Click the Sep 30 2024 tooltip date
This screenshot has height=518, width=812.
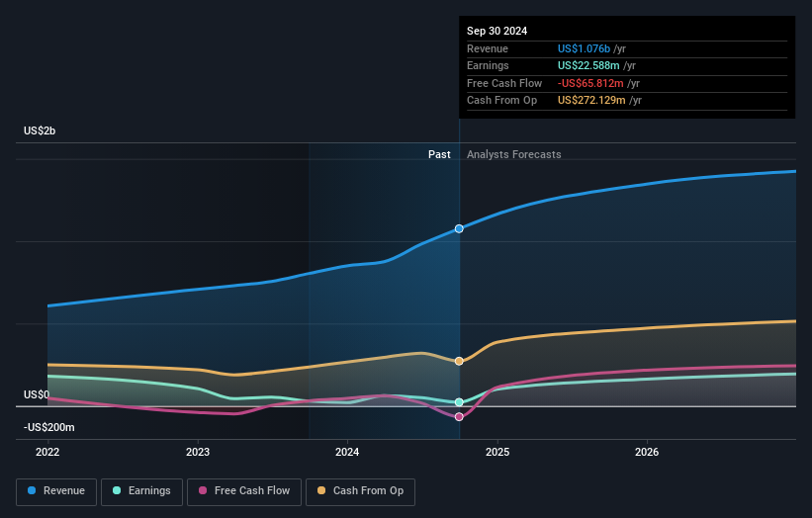point(497,31)
